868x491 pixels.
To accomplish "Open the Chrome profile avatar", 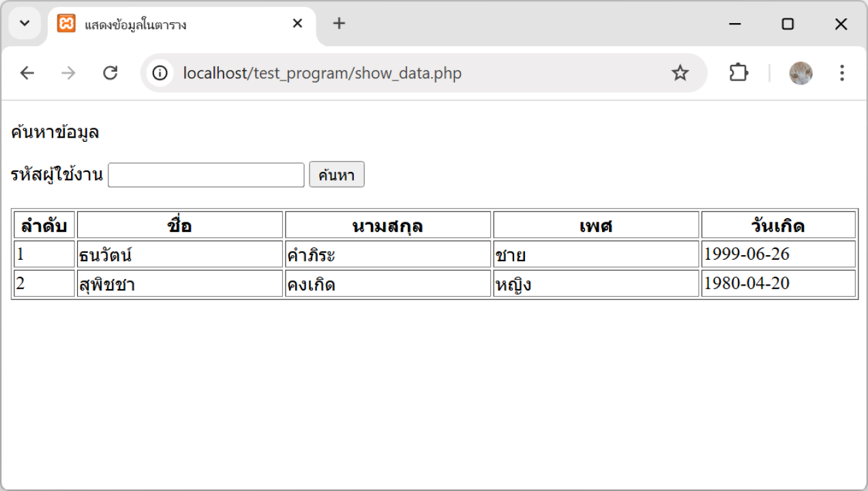I will pyautogui.click(x=800, y=73).
